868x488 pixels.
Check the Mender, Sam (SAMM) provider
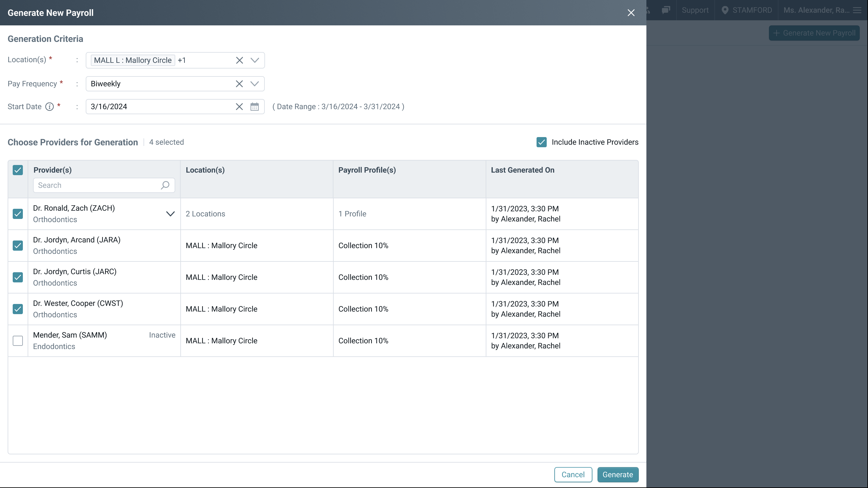coord(18,341)
